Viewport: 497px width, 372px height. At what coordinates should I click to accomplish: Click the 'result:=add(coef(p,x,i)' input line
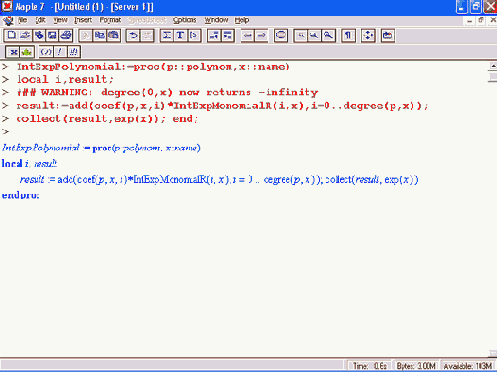pos(222,106)
